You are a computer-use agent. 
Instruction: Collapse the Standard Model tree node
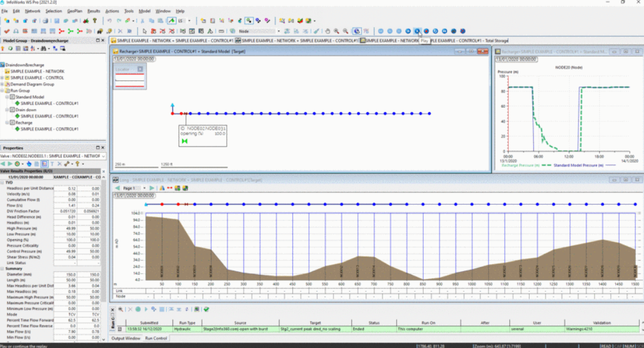[x=8, y=97]
